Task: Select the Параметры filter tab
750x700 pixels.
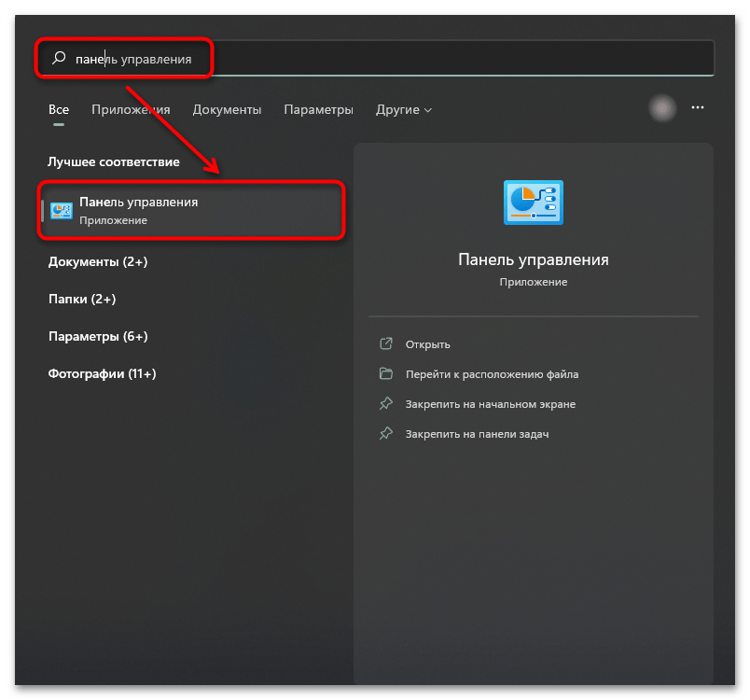Action: (x=318, y=109)
